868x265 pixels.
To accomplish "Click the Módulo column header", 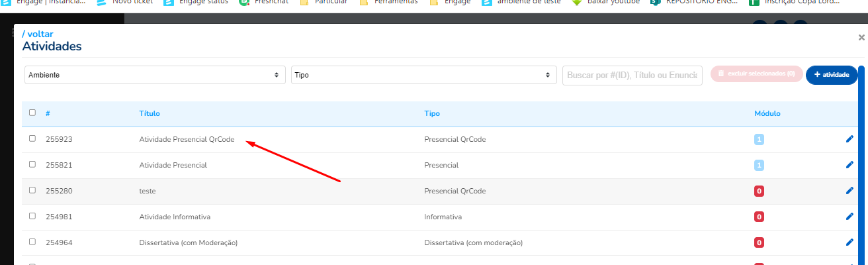I will (x=767, y=113).
